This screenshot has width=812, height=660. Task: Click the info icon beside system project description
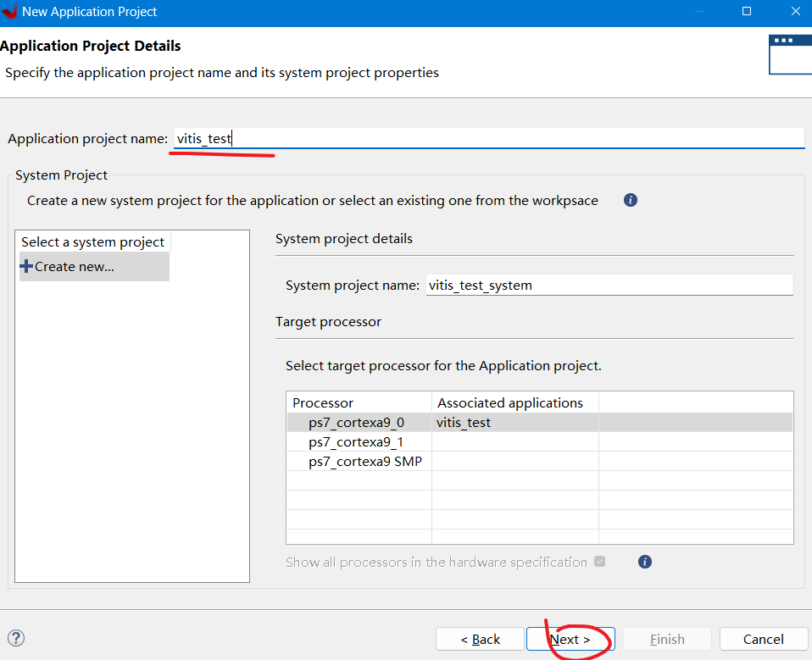point(630,201)
